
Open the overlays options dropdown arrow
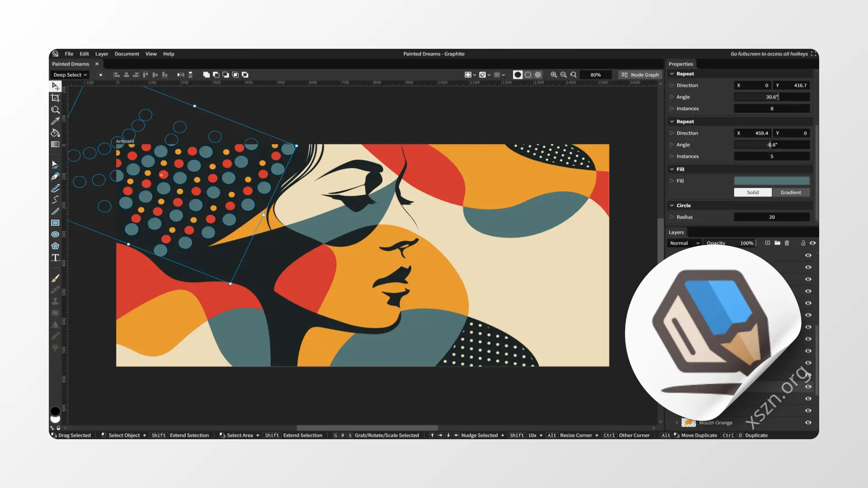(474, 75)
